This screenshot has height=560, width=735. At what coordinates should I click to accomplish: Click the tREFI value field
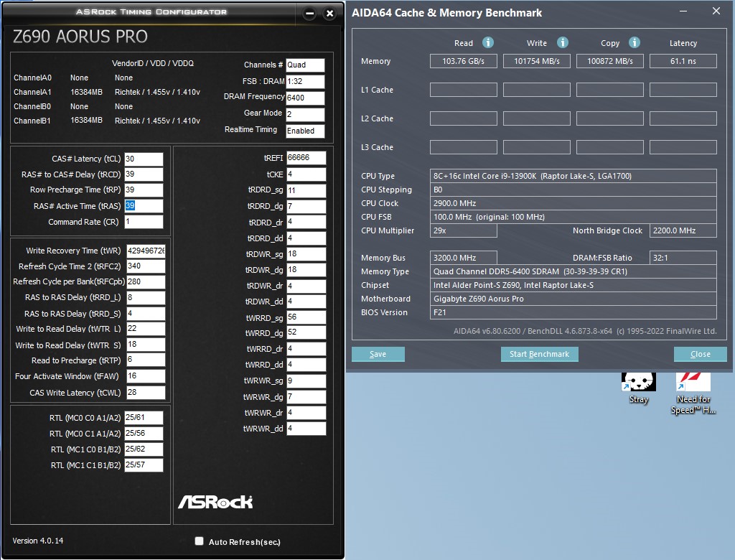306,158
